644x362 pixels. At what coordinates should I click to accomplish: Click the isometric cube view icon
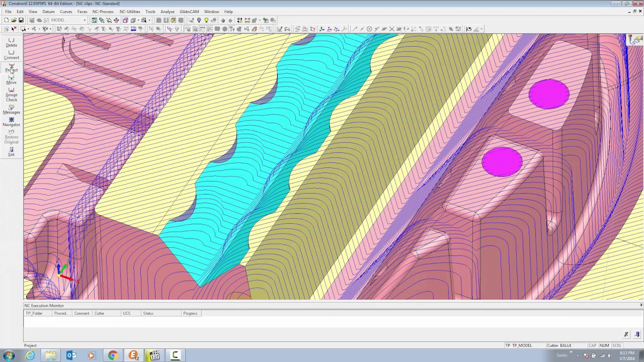tap(125, 20)
